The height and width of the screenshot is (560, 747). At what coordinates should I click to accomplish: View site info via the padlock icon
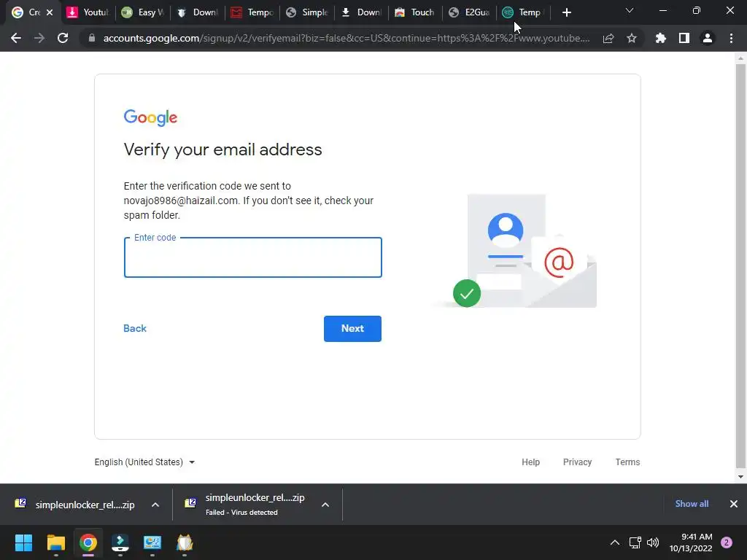[92, 38]
